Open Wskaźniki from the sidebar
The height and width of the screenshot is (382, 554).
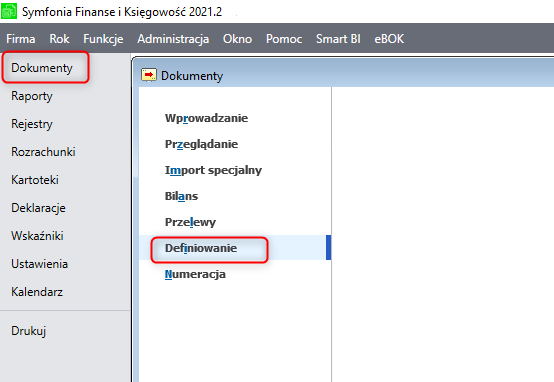pos(37,236)
